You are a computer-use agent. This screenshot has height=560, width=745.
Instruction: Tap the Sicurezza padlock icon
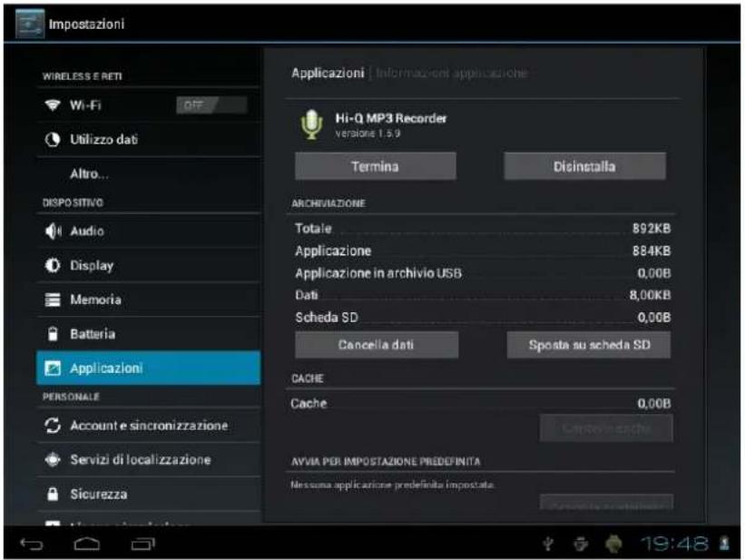(x=53, y=494)
